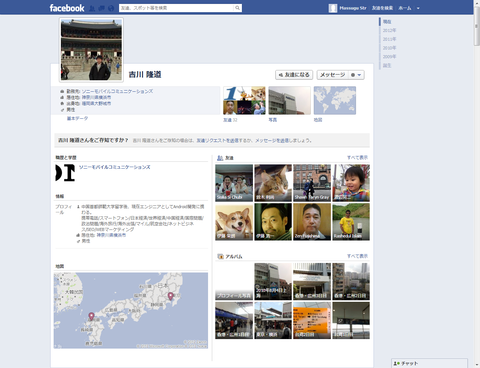Open the photos building thumbnail tile
The width and height of the screenshot is (480, 368).
289,100
